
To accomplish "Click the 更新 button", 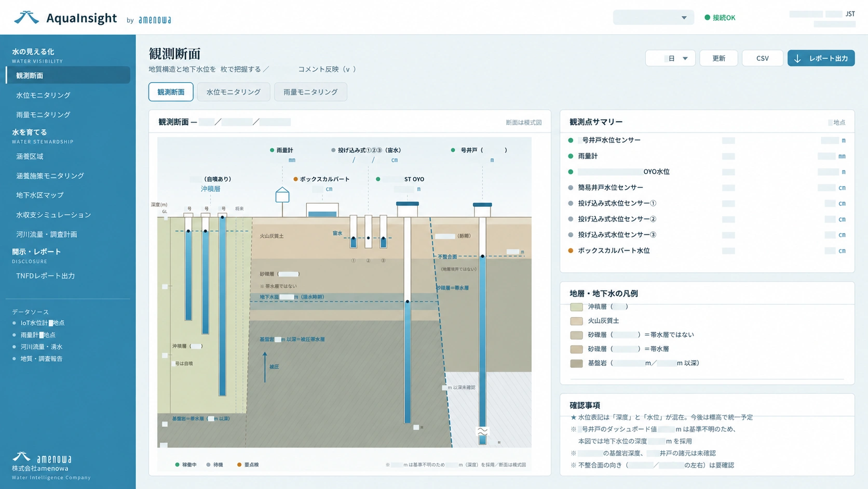I will coord(718,58).
